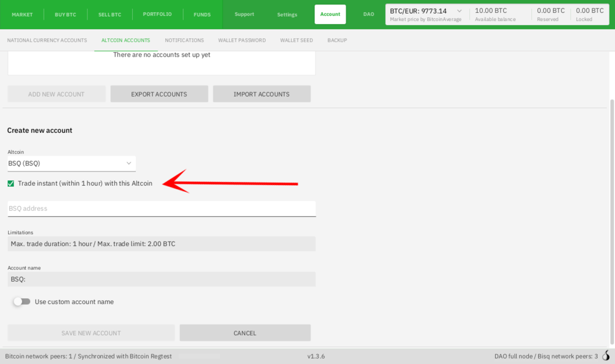
Task: Select the Backup tab
Action: (x=337, y=41)
